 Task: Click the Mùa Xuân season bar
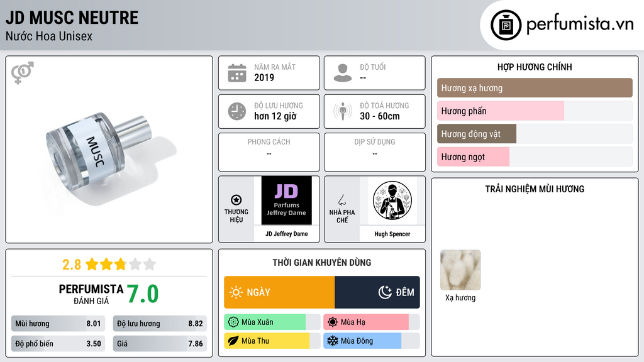point(272,322)
